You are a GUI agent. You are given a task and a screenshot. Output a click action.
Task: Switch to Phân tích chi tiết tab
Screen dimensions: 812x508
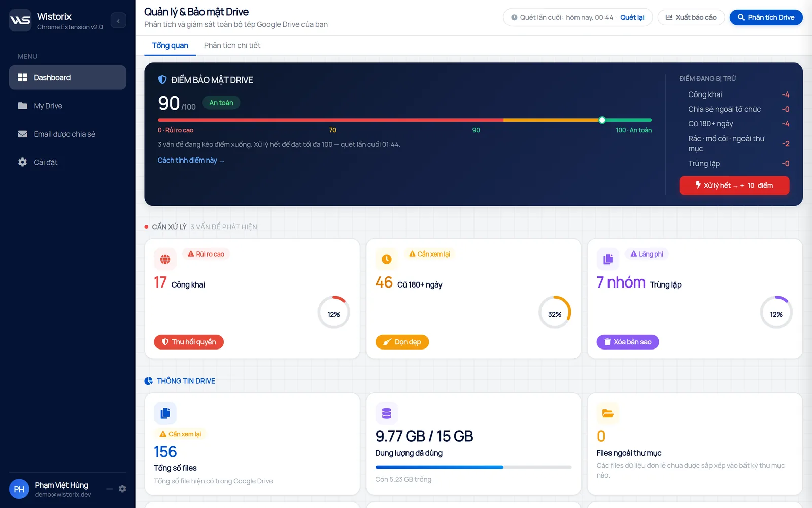tap(232, 45)
